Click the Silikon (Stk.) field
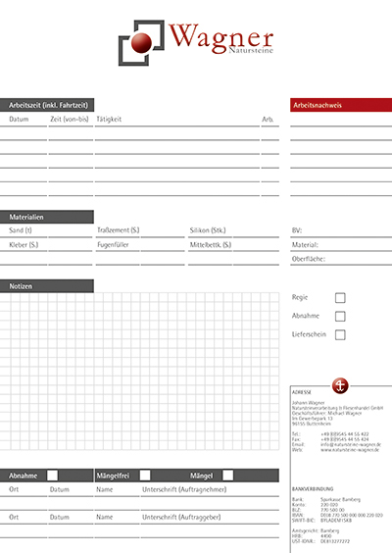The width and height of the screenshot is (392, 553). pos(256,231)
